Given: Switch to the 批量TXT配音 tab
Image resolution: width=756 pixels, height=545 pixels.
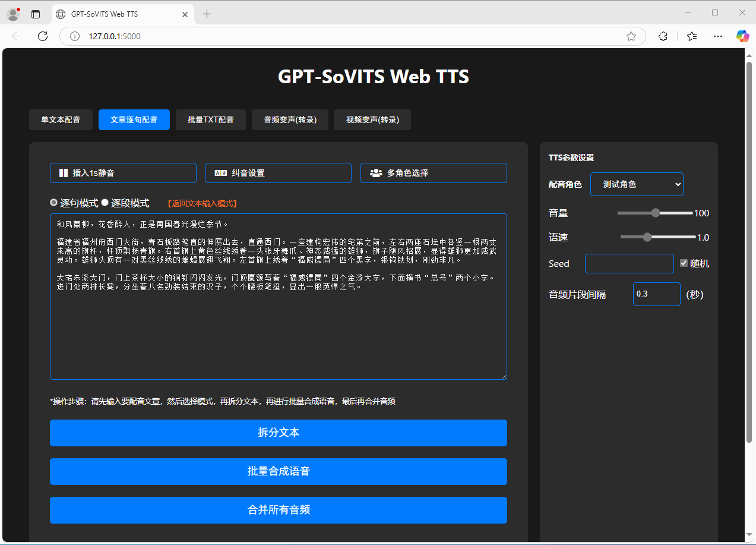Looking at the screenshot, I should tap(211, 119).
